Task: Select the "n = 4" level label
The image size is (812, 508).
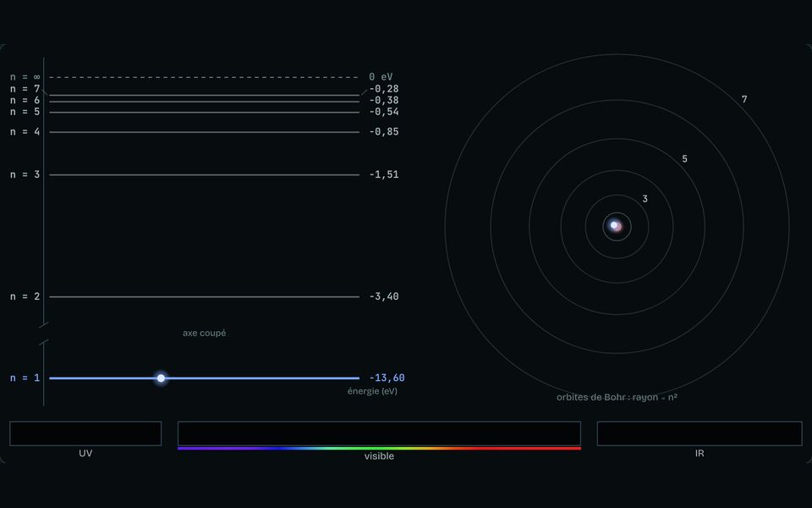Action: (x=25, y=132)
